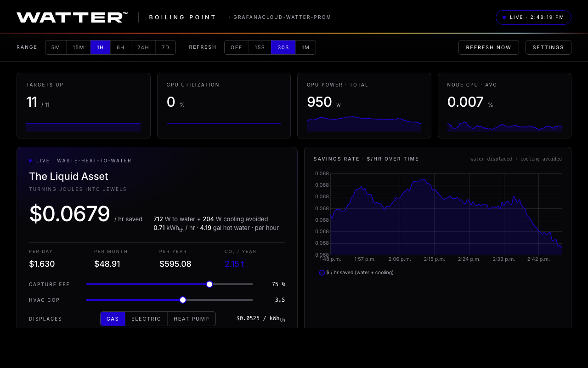Click the live status dot indicator
588x368 pixels.
[504, 17]
